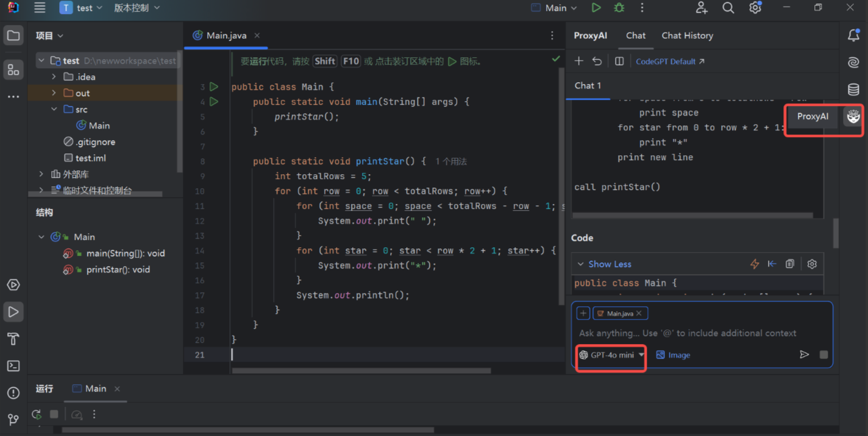The image size is (868, 436).
Task: Click the undo arrow in ProxyAI toolbar
Action: [x=597, y=61]
